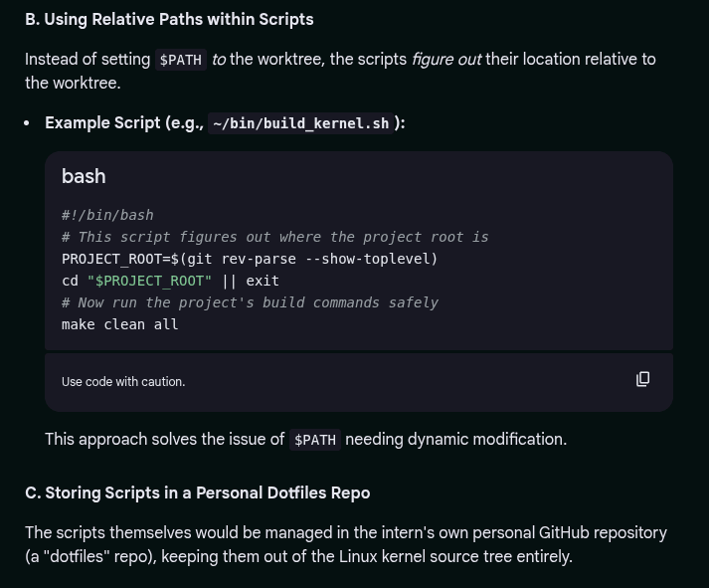Click the '#!/bin/bash' shebang line
The image size is (709, 588).
tap(107, 215)
